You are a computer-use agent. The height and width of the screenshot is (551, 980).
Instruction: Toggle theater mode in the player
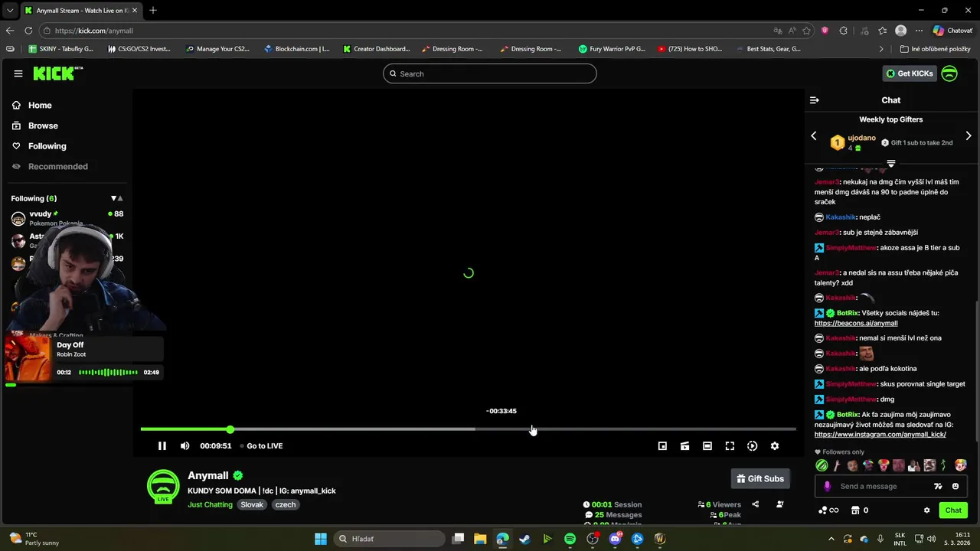coord(707,446)
